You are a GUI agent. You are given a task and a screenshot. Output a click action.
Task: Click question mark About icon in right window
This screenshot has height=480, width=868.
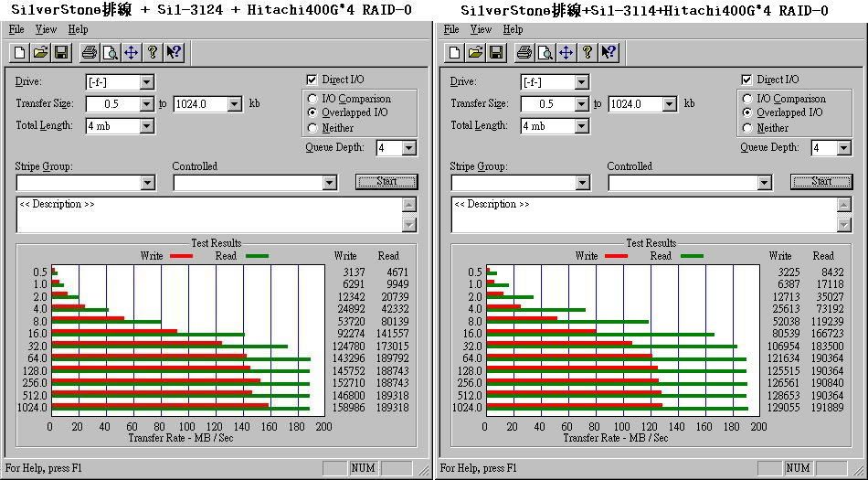(x=587, y=53)
